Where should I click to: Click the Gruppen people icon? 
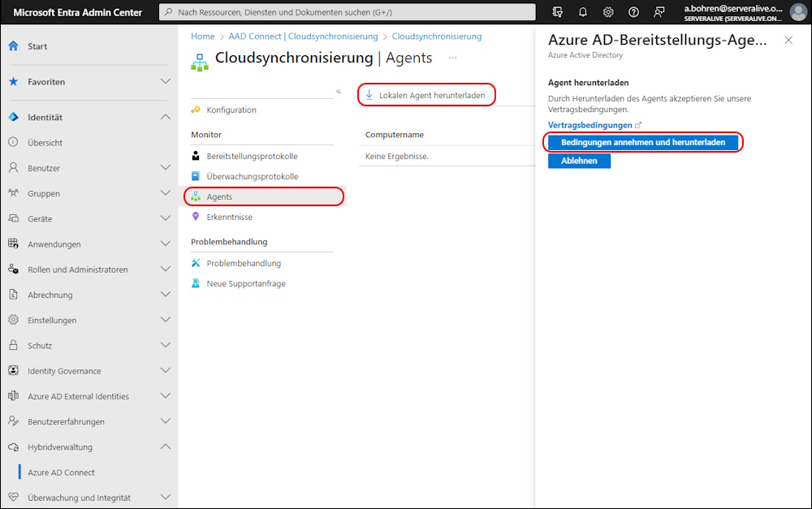coord(14,192)
